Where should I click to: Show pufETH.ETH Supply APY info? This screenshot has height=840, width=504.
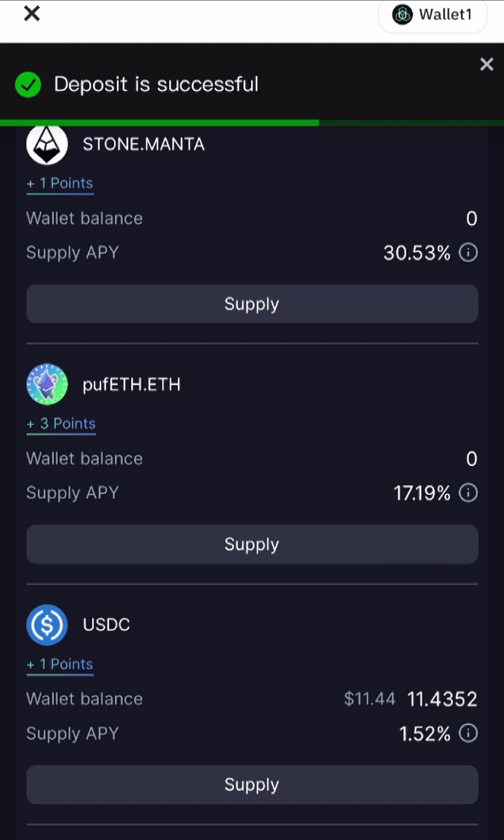tap(468, 493)
